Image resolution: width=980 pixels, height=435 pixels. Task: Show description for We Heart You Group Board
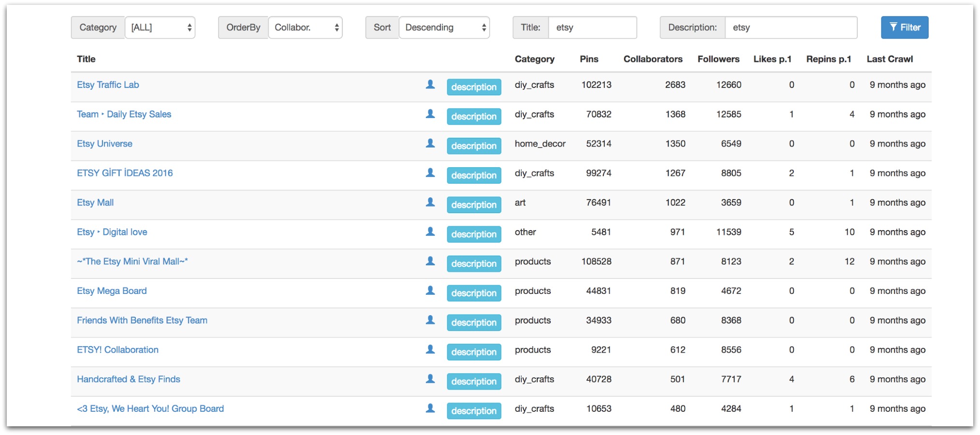pos(474,411)
